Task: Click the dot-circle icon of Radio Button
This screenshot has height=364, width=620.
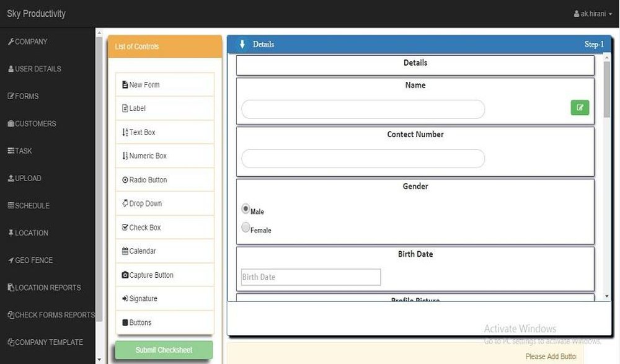Action: [125, 180]
